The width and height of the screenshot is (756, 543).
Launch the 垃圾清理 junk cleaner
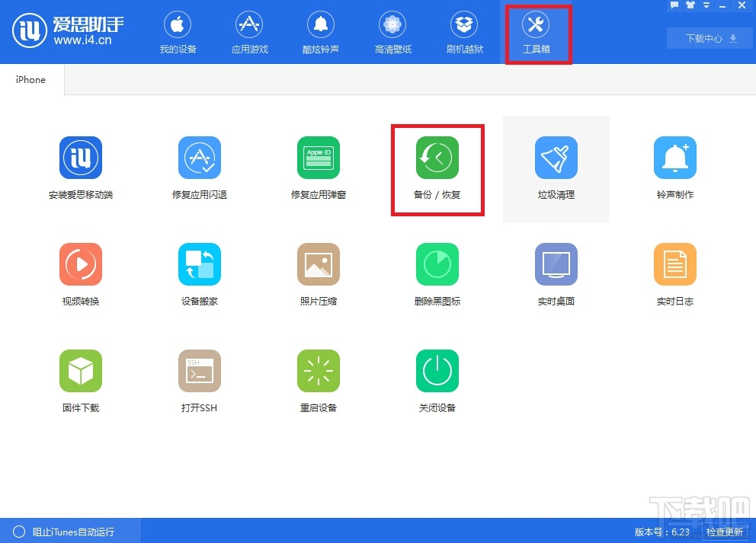click(556, 168)
